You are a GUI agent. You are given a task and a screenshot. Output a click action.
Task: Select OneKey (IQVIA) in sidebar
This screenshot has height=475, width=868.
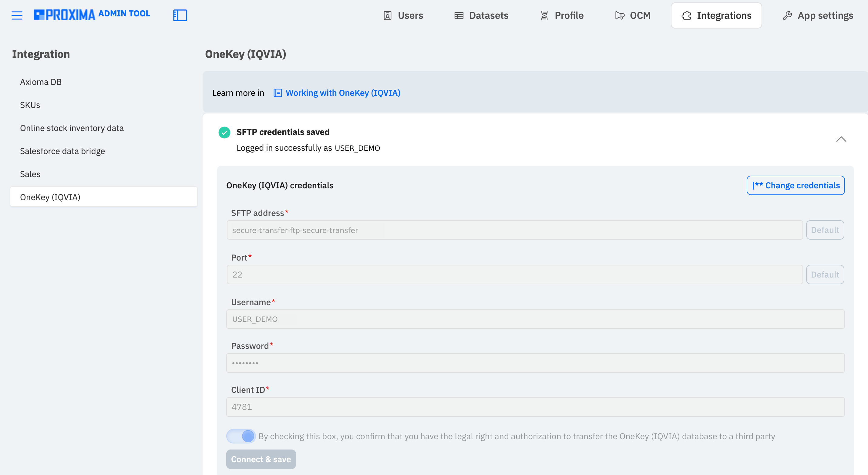coord(104,197)
